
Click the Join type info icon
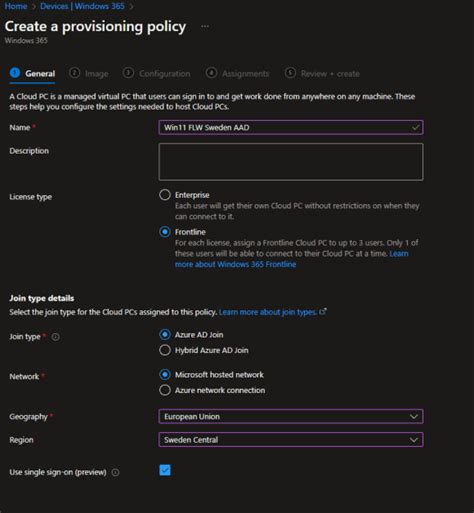[x=56, y=337]
